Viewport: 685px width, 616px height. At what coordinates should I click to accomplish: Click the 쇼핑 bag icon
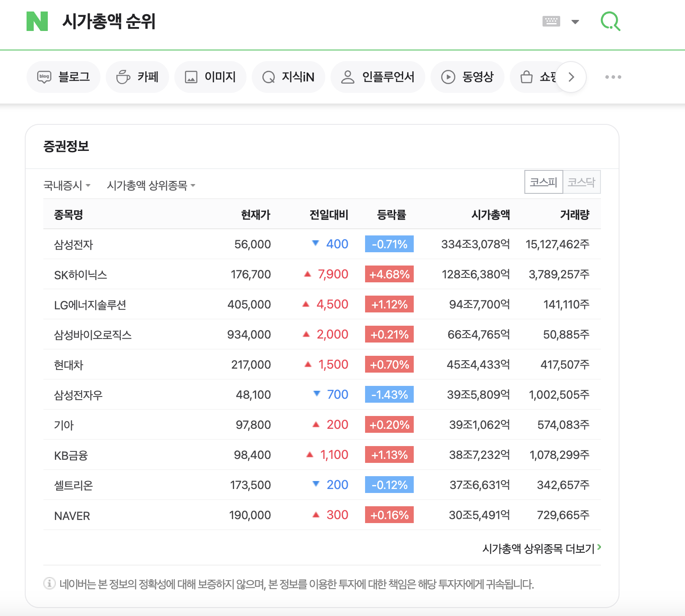(x=526, y=77)
